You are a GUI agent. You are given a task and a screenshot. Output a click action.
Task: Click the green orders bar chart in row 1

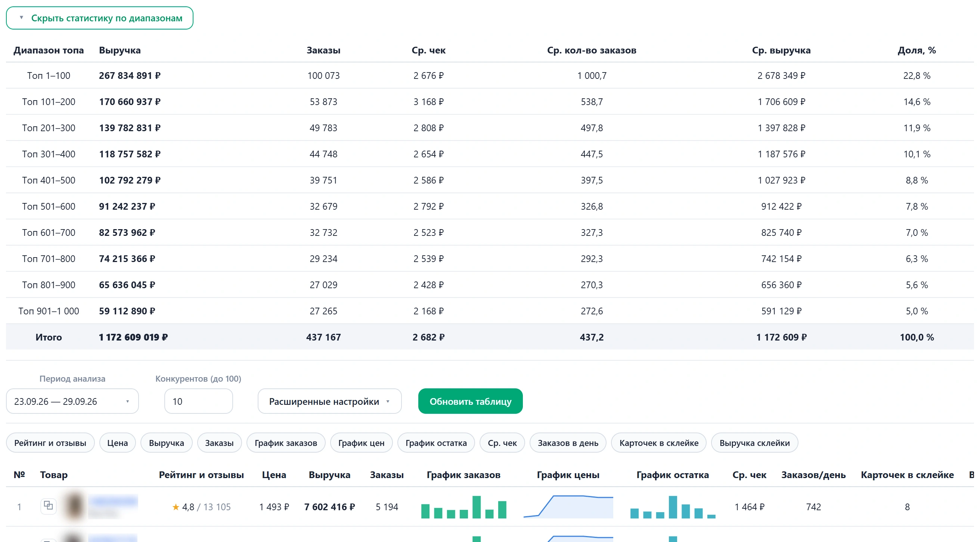(464, 507)
